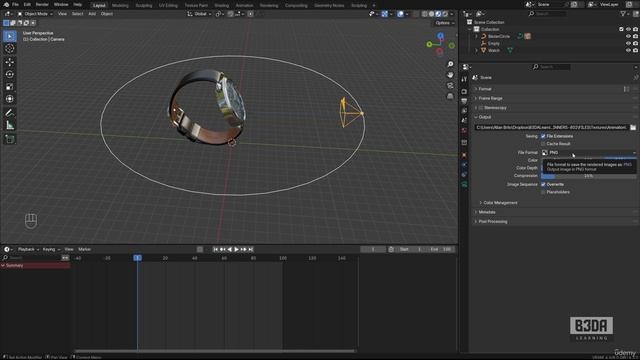Expand the Watch object tree row
The width and height of the screenshot is (640, 360).
point(476,50)
